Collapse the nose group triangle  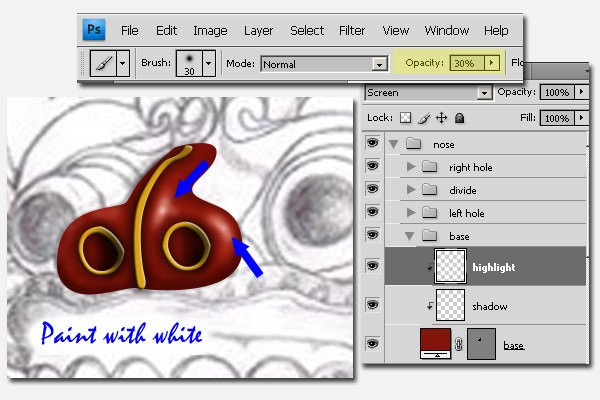(x=393, y=144)
